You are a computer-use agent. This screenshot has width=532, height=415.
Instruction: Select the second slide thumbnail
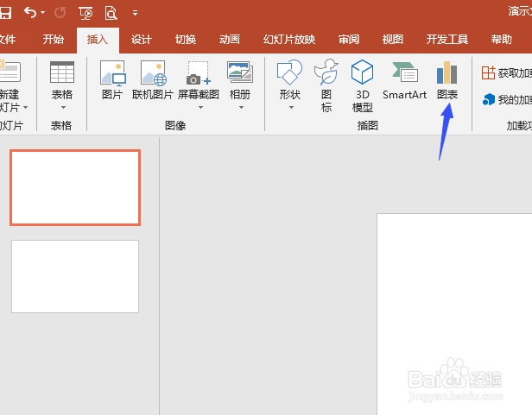pos(75,276)
